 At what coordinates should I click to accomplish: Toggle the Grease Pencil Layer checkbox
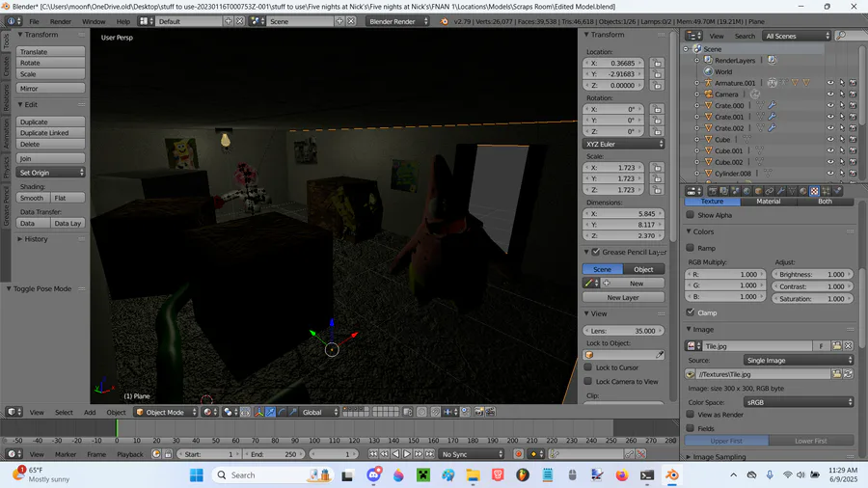[596, 252]
